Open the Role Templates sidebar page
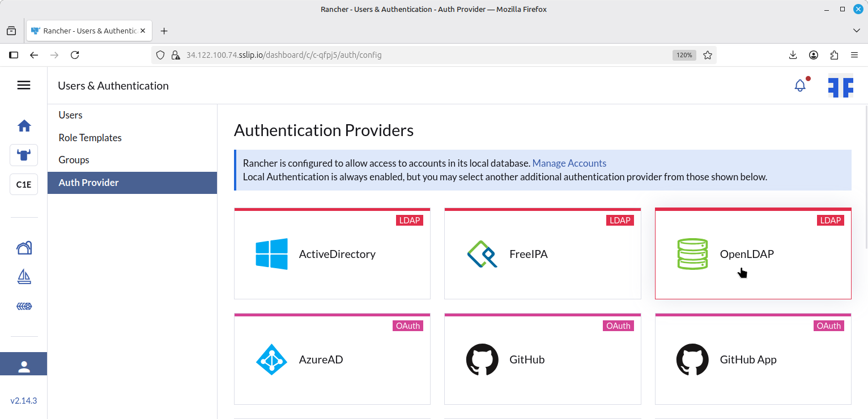This screenshot has height=419, width=868. 132,138
